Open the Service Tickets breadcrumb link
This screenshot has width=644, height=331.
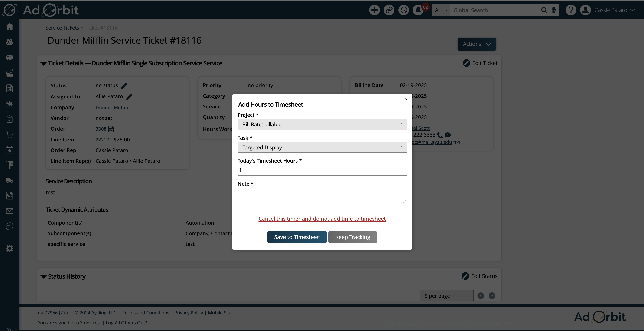[62, 28]
